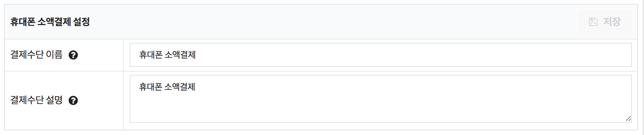
Task: Focus the 결제수단 설명 textarea
Action: (380, 99)
